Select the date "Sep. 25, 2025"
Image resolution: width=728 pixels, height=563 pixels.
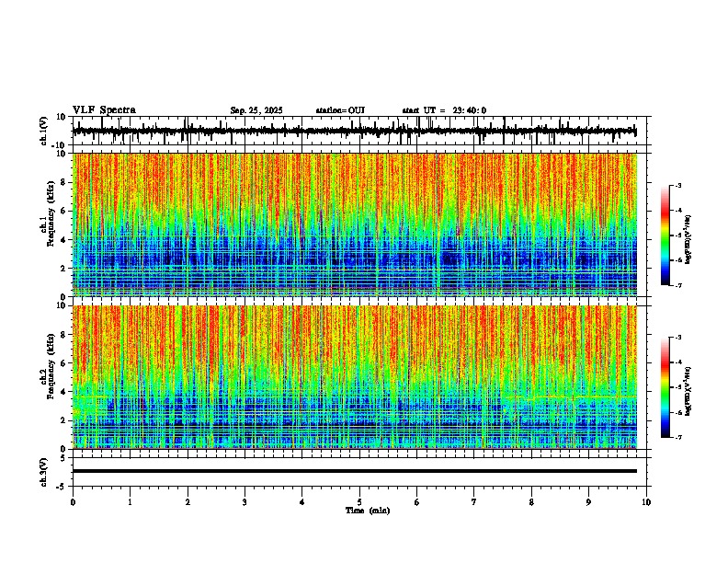click(x=256, y=110)
